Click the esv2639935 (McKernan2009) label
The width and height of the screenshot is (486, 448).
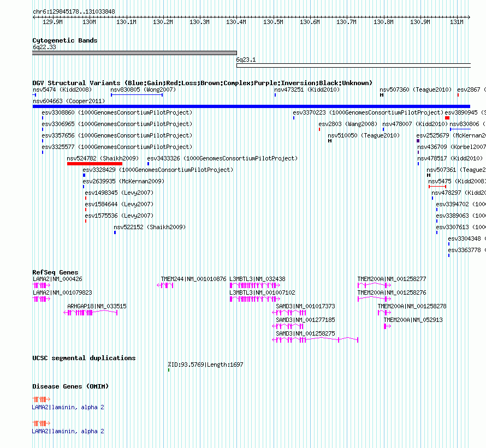pos(123,181)
